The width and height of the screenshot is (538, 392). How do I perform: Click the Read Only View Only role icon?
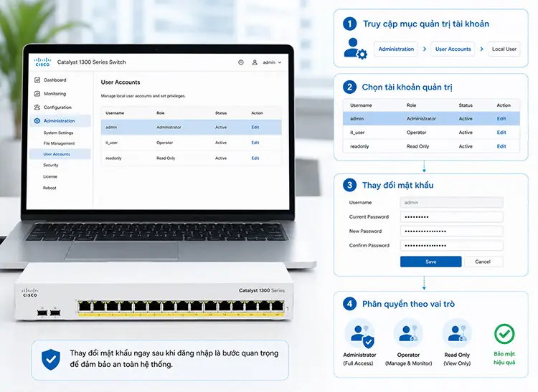pos(457,333)
